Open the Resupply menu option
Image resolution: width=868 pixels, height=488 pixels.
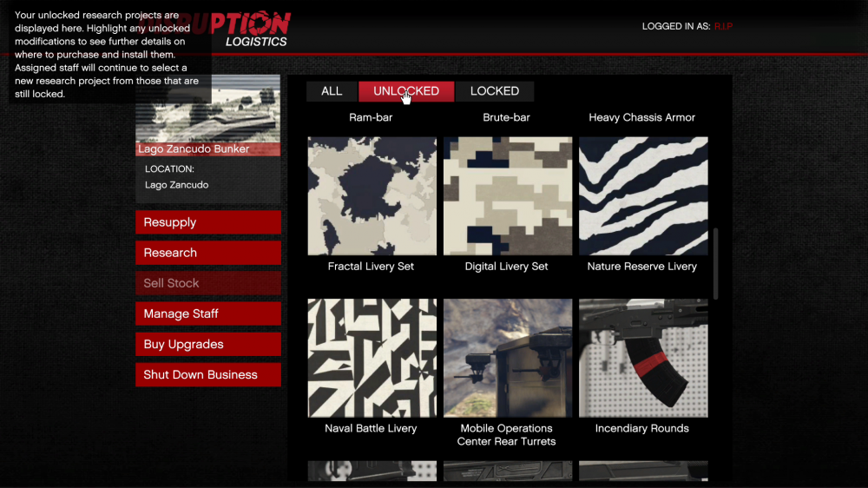coord(208,222)
